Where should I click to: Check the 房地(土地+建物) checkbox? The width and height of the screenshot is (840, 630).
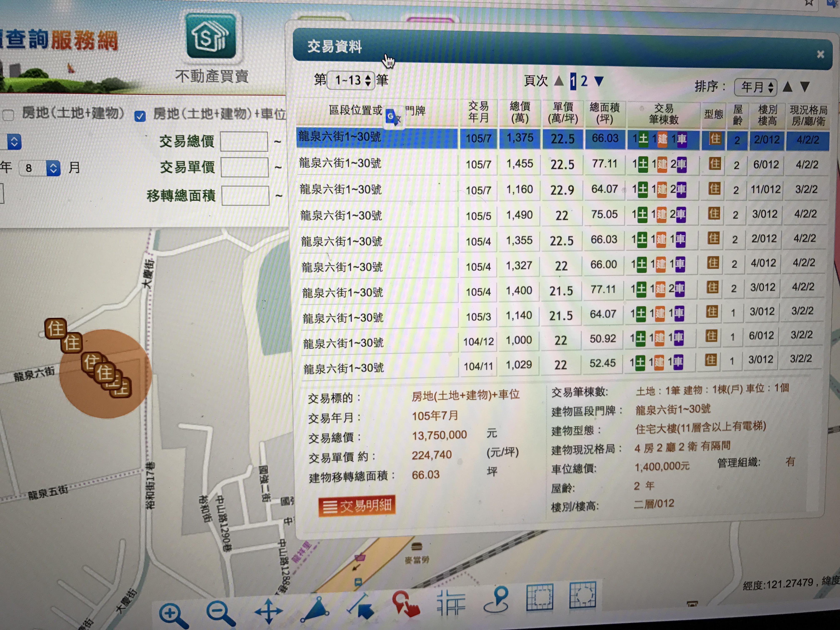(8, 115)
